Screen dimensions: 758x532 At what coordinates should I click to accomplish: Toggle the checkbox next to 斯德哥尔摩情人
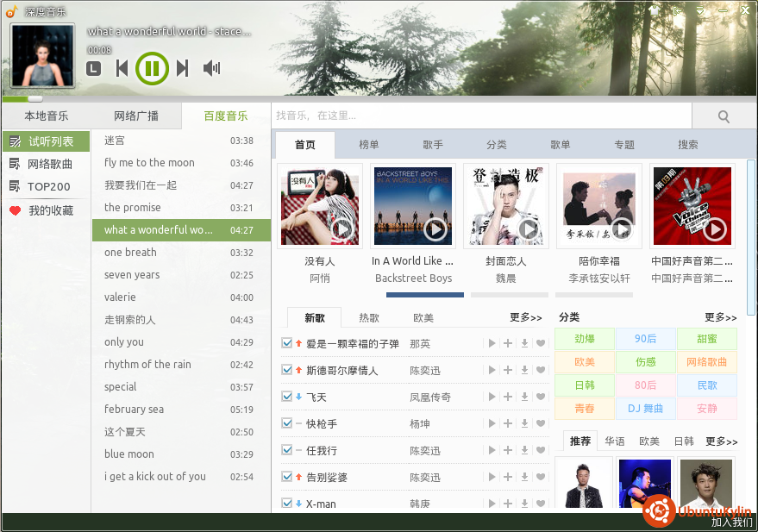[286, 370]
